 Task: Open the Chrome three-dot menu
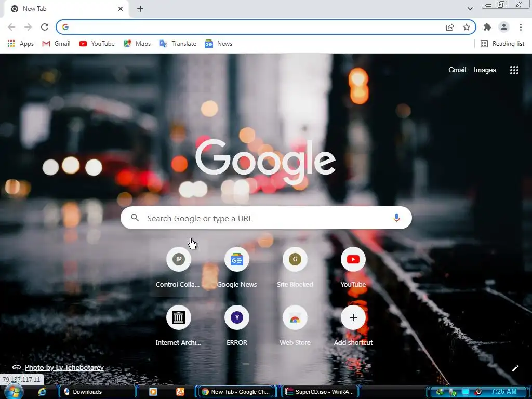[521, 27]
